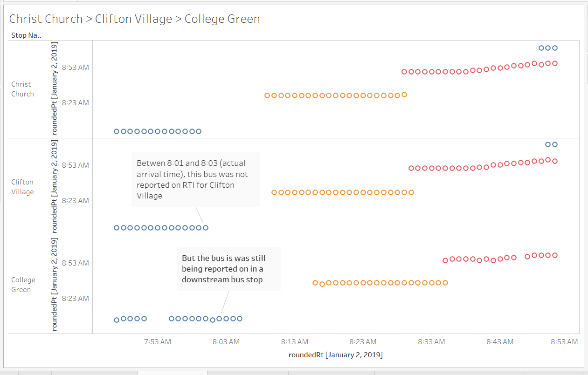Click the 8:53 AM axis label in Clifton Village row
Viewport: 588px width, 375px height.
[75, 165]
